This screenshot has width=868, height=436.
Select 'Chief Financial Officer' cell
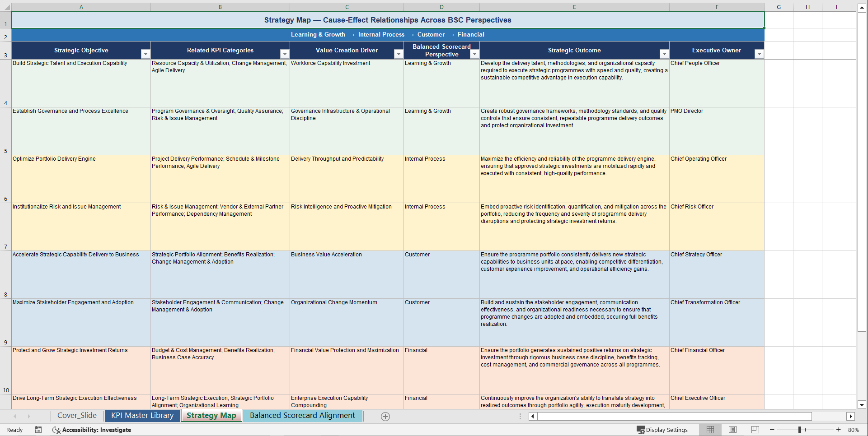717,371
